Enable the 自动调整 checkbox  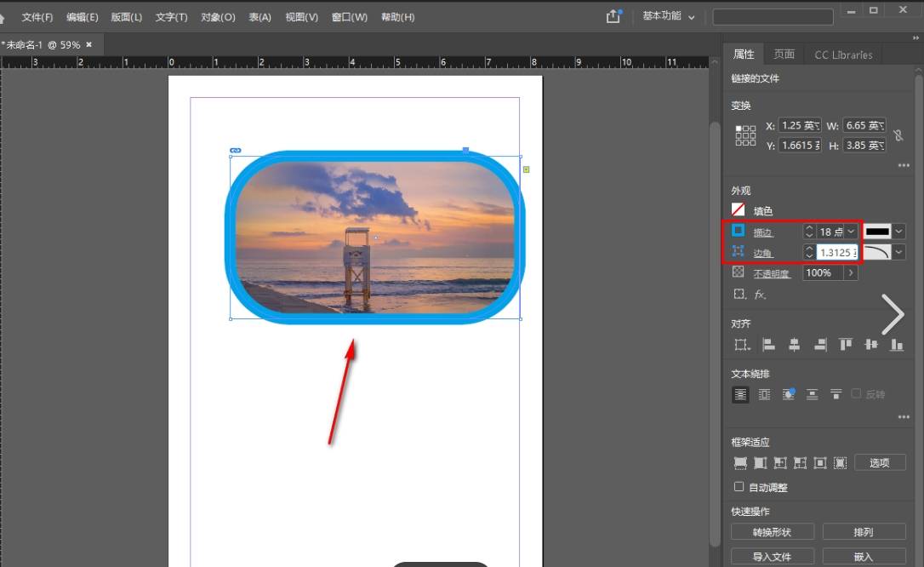[739, 487]
